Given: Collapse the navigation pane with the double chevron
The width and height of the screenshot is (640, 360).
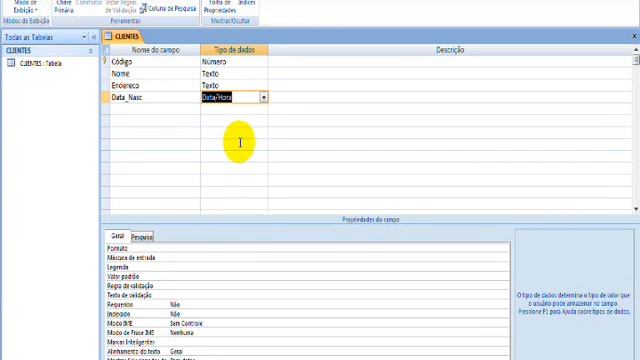Looking at the screenshot, I should click(x=94, y=37).
